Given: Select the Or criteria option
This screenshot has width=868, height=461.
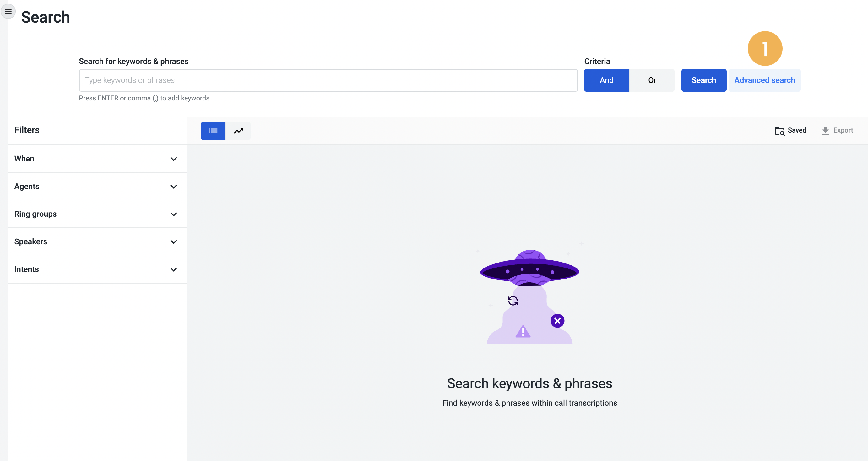Looking at the screenshot, I should coord(652,80).
